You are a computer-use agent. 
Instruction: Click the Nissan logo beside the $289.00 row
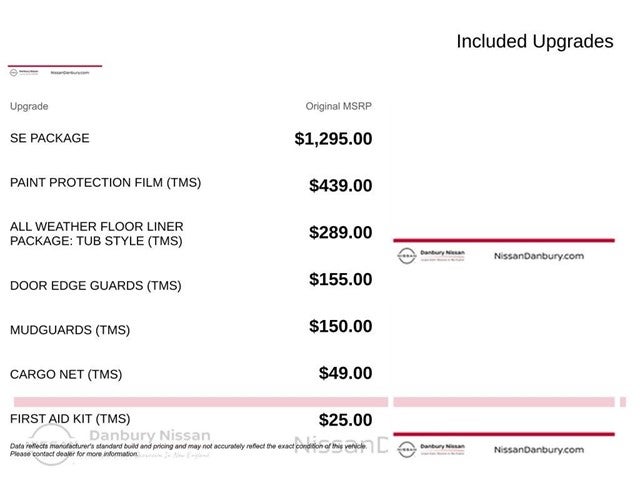click(x=406, y=255)
